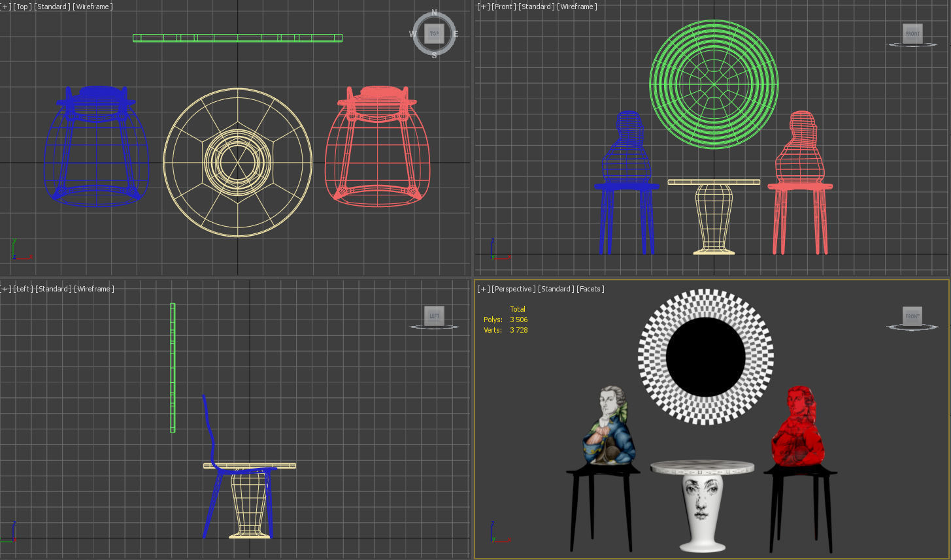This screenshot has width=951, height=560.
Task: Click the 'Total' statistics header text
Action: coord(518,309)
